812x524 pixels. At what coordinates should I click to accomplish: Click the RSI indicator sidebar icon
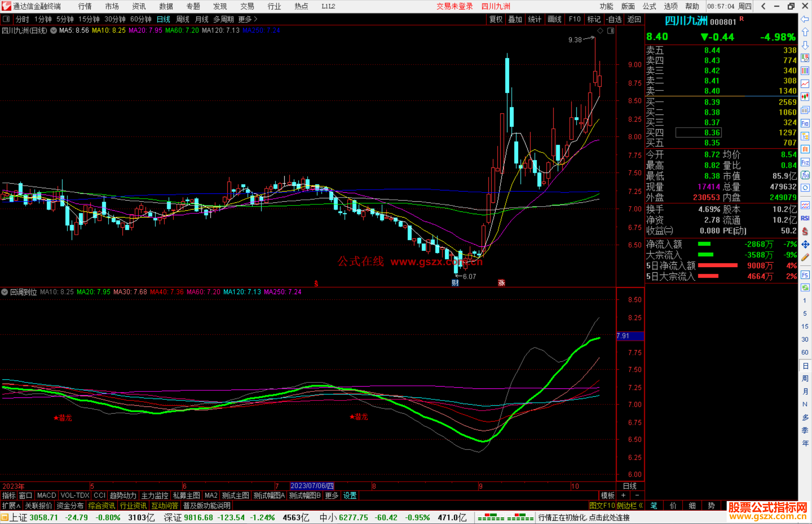pyautogui.click(x=805, y=218)
